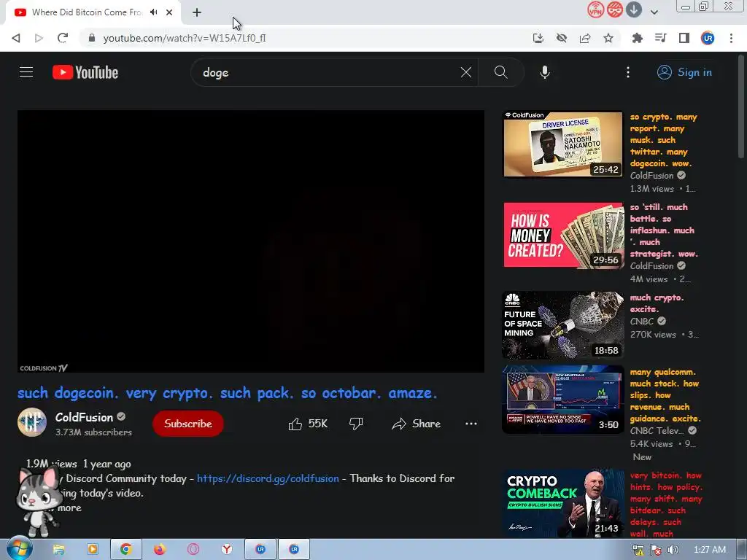Click the volume speaker in system tray

[x=673, y=550]
